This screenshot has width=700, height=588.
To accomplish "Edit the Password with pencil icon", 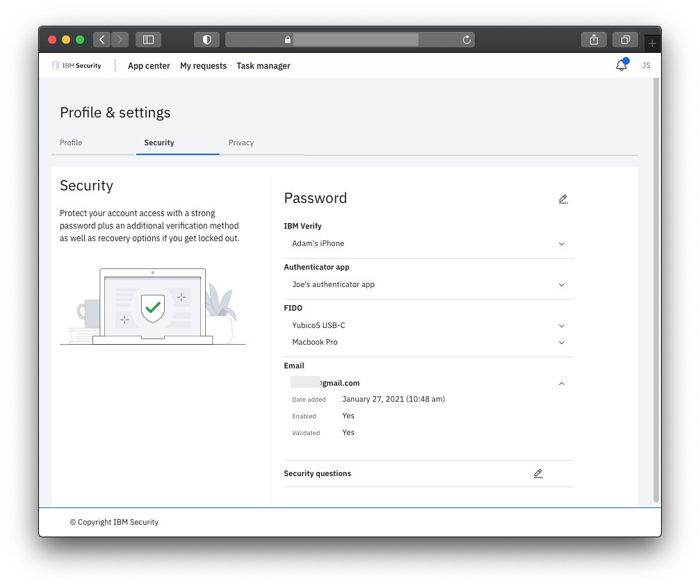I will [x=563, y=199].
